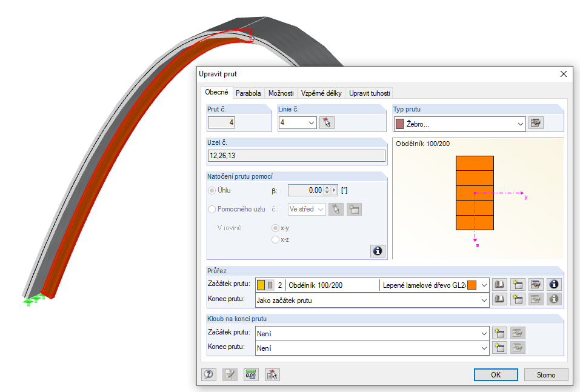Select Úhlu rotation radio button
This screenshot has height=392, width=580.
click(x=212, y=190)
